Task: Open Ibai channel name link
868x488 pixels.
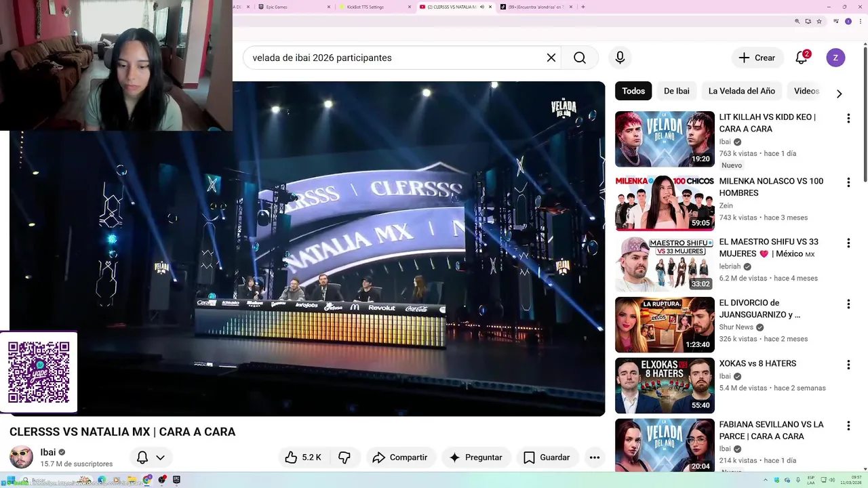Action: (x=47, y=452)
